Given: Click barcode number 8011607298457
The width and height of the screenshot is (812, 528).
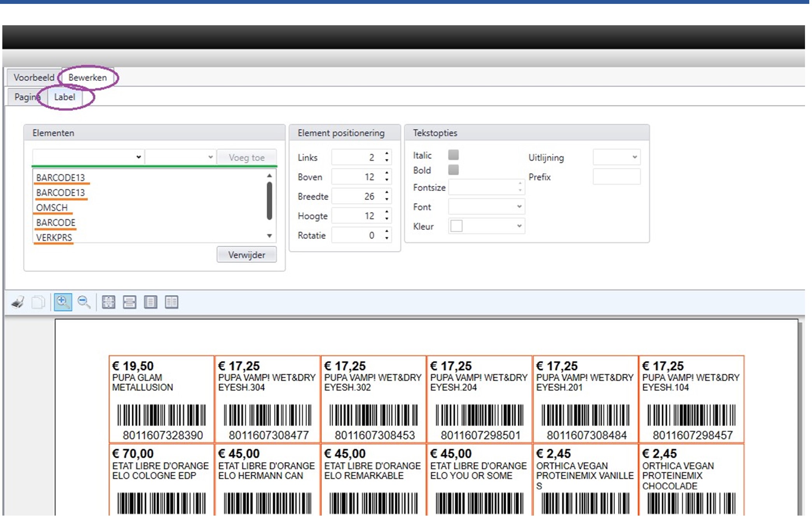Looking at the screenshot, I should [693, 435].
